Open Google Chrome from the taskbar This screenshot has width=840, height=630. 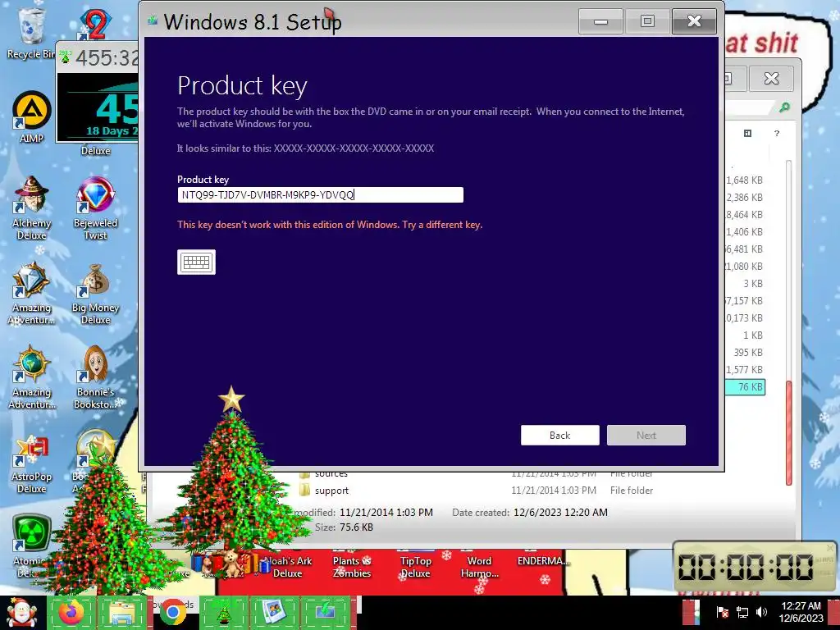[172, 613]
